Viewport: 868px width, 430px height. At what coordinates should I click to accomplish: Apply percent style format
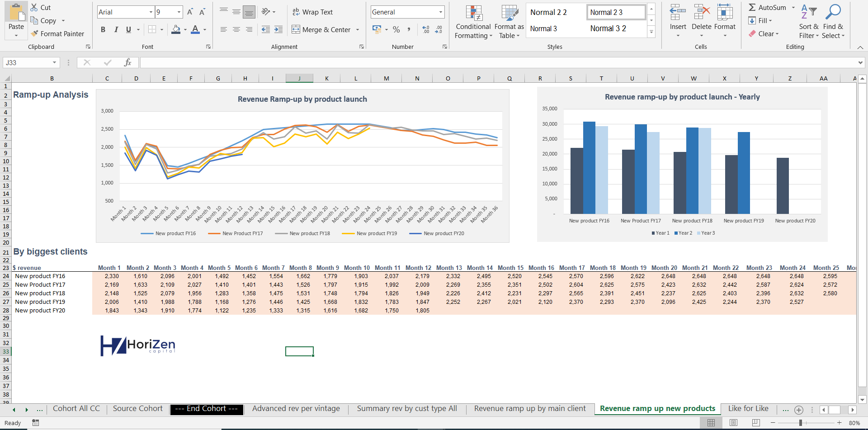point(396,29)
